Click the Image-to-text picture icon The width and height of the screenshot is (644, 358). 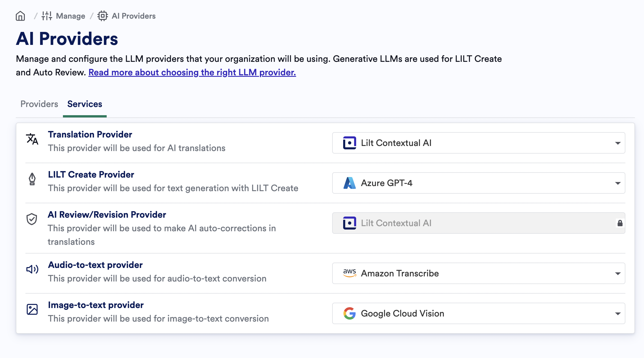tap(32, 309)
